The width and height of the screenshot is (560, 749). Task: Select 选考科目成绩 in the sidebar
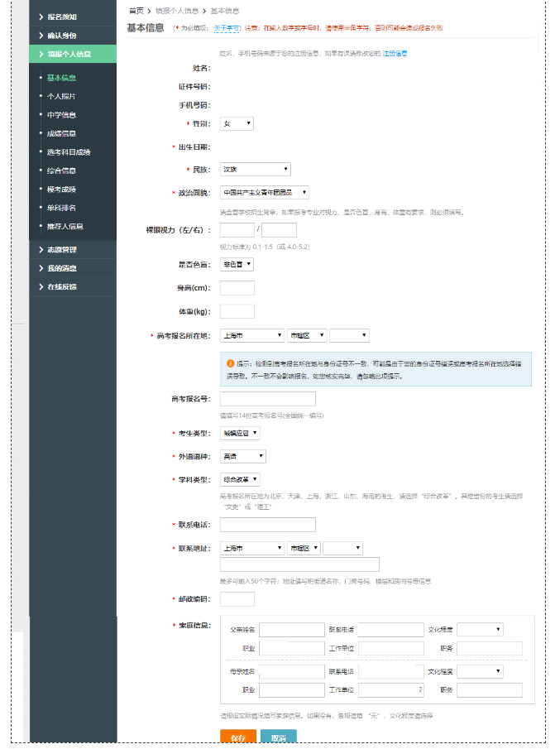click(x=69, y=152)
